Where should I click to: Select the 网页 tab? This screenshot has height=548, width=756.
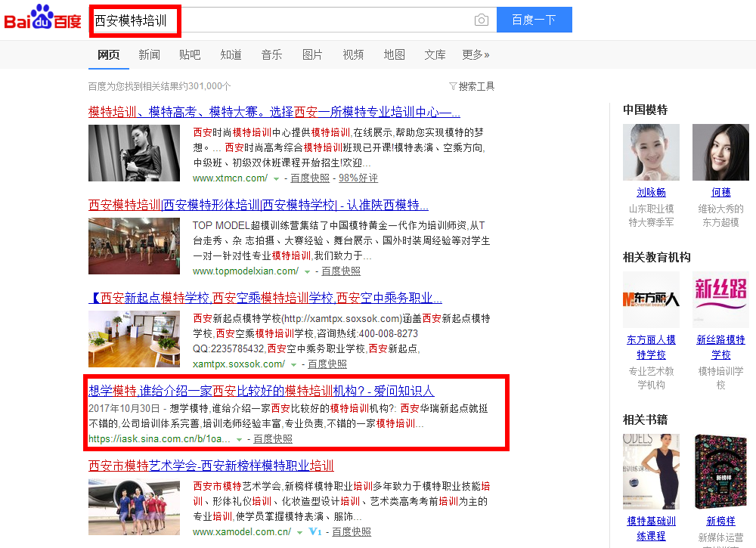pyautogui.click(x=108, y=55)
